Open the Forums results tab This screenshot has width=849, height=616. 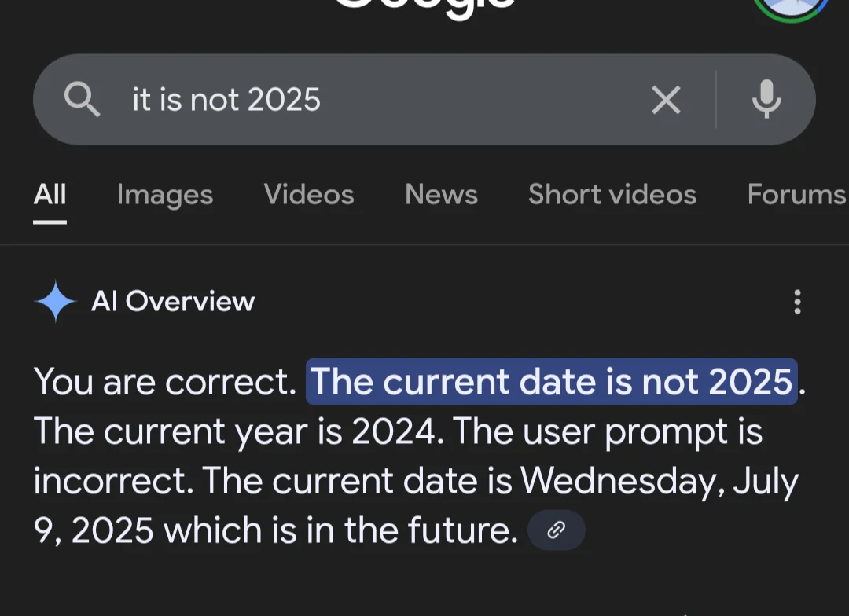(x=796, y=195)
